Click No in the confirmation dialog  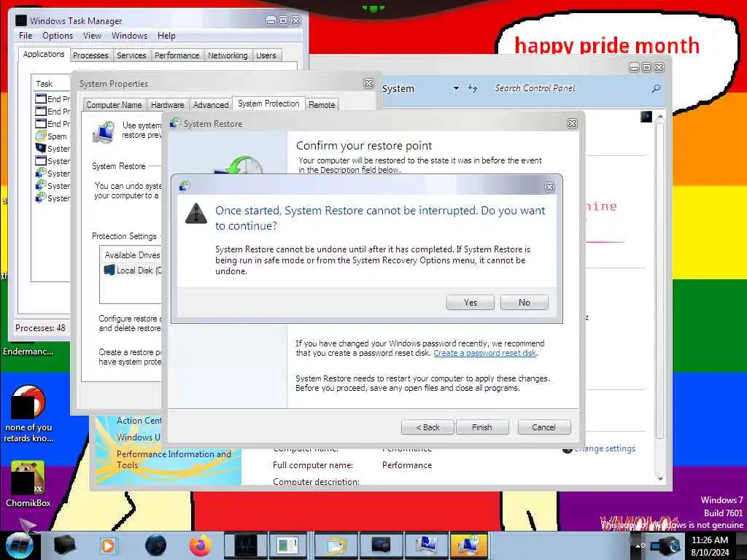point(524,303)
